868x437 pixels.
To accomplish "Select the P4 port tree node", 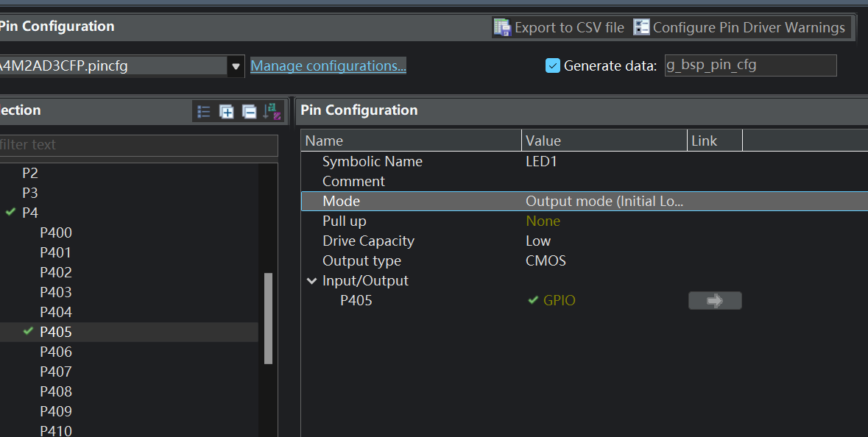I will coord(30,213).
